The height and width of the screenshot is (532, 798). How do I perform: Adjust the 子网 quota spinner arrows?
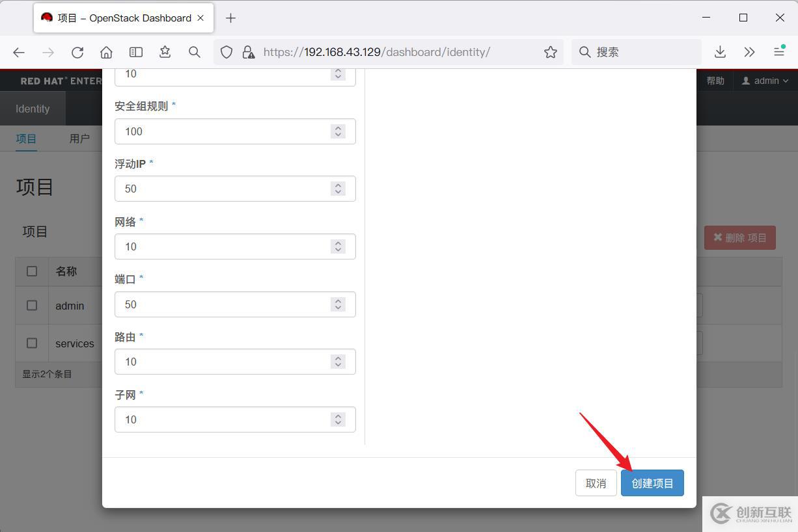click(338, 419)
